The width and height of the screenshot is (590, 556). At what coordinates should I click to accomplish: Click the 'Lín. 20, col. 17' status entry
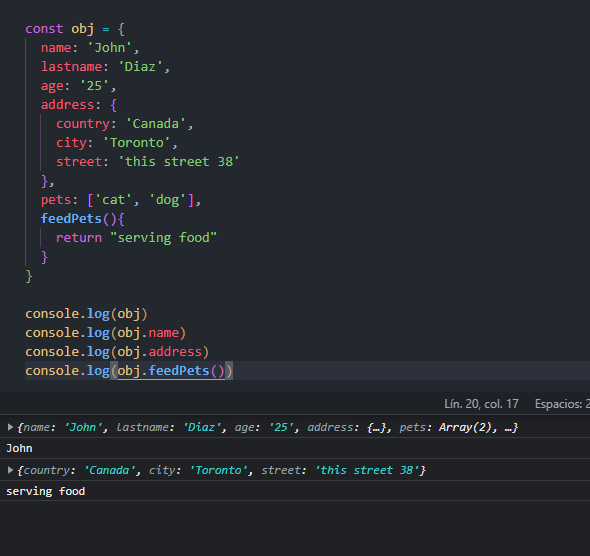pyautogui.click(x=481, y=404)
